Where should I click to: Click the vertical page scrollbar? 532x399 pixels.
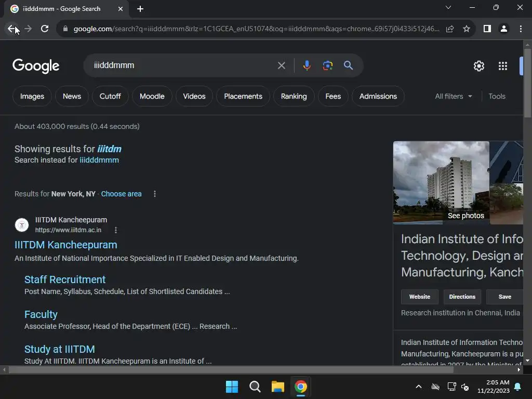tap(527, 83)
